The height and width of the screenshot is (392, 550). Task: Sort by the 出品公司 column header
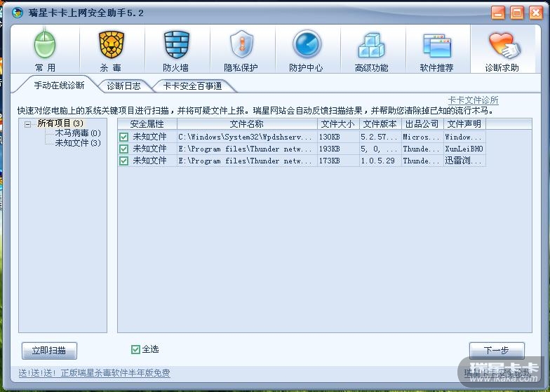coord(422,123)
